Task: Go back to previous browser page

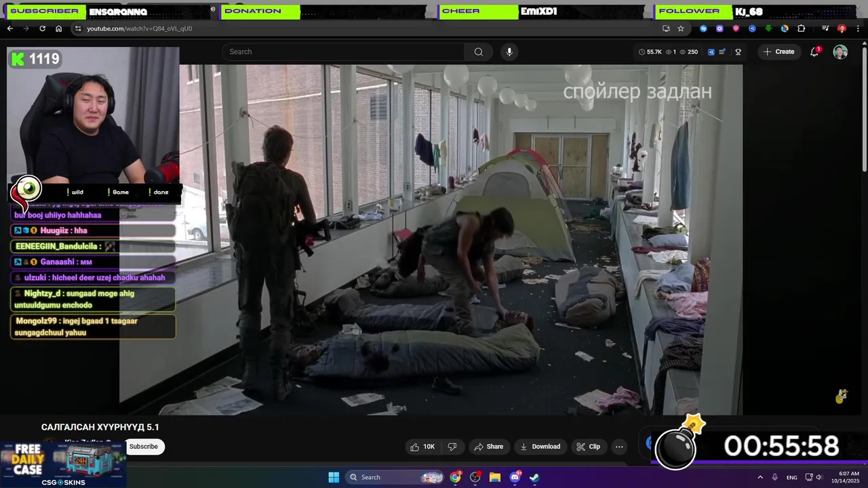Action: (9, 28)
